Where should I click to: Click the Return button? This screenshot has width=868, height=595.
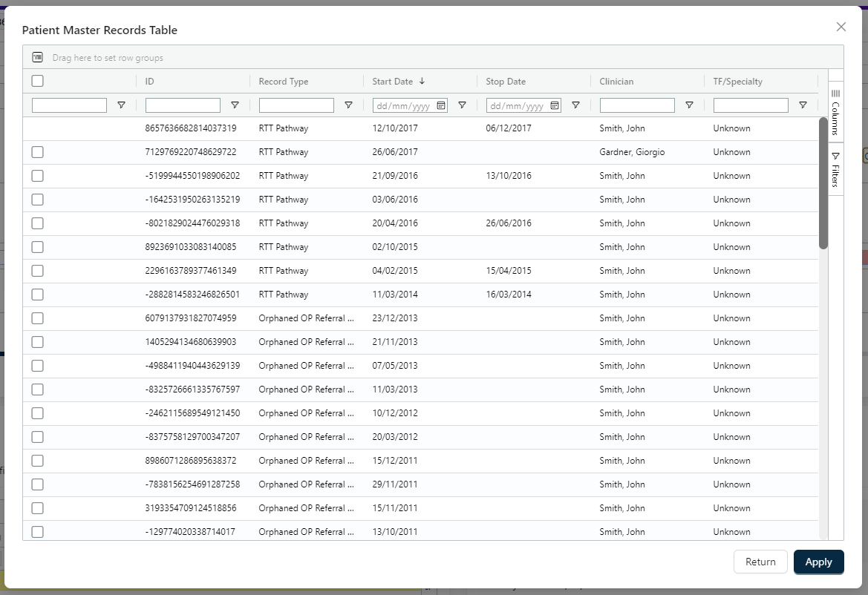click(760, 562)
